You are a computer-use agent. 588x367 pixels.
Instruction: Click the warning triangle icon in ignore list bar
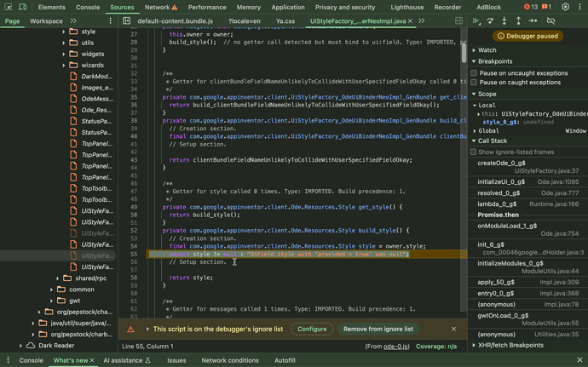[130, 330]
